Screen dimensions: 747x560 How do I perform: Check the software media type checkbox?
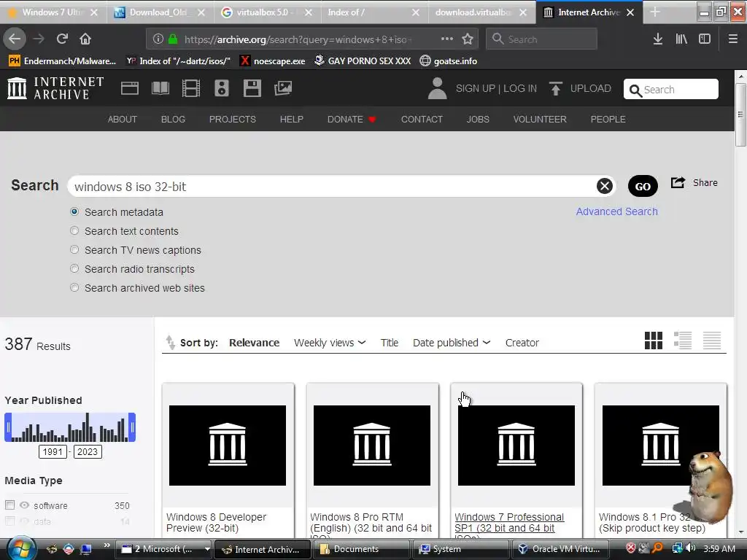[x=9, y=505]
